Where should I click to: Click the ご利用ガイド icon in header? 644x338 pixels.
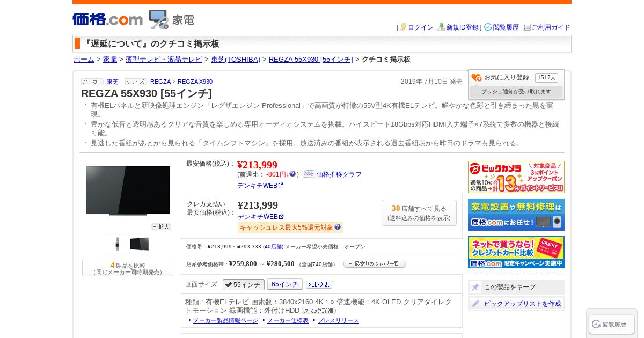(527, 27)
